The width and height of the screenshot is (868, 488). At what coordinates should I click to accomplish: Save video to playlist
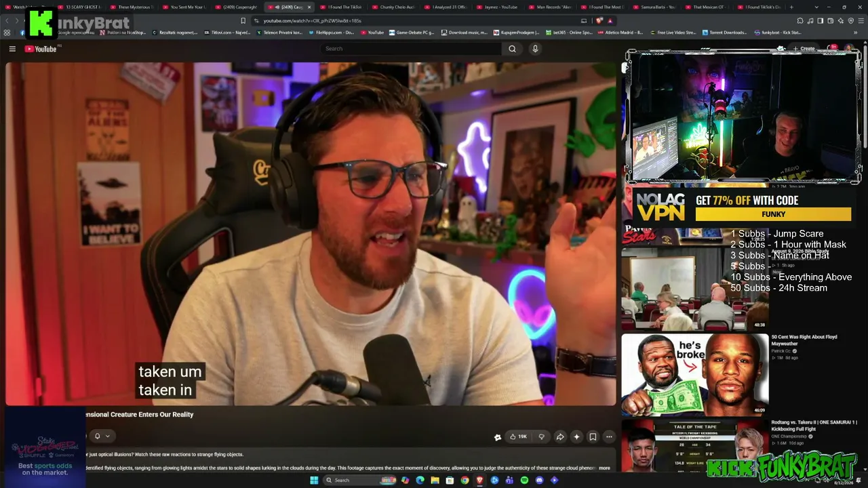pyautogui.click(x=593, y=436)
